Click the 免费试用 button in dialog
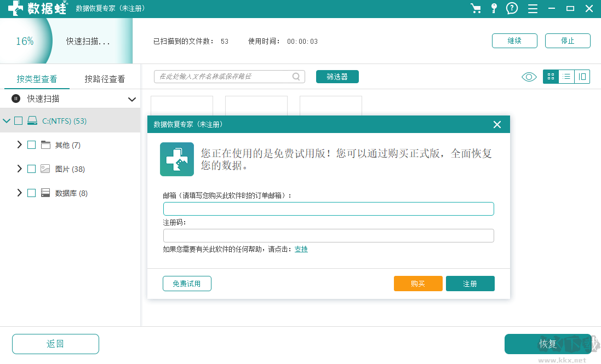This screenshot has height=364, width=601. (x=187, y=284)
